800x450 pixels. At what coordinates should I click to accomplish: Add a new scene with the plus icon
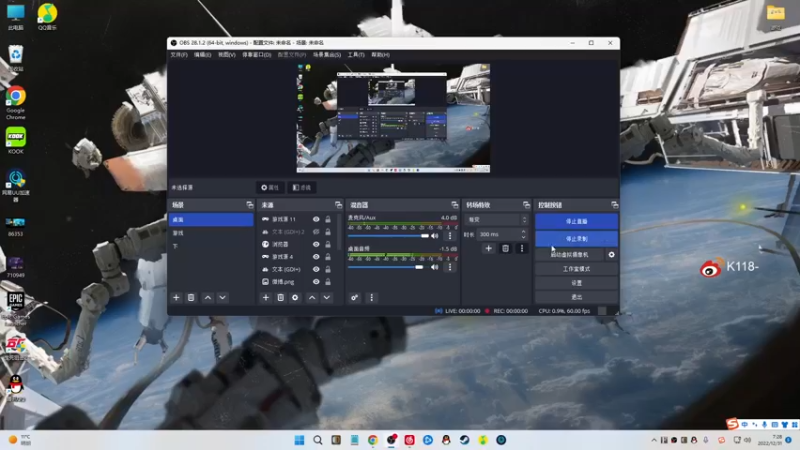176,297
